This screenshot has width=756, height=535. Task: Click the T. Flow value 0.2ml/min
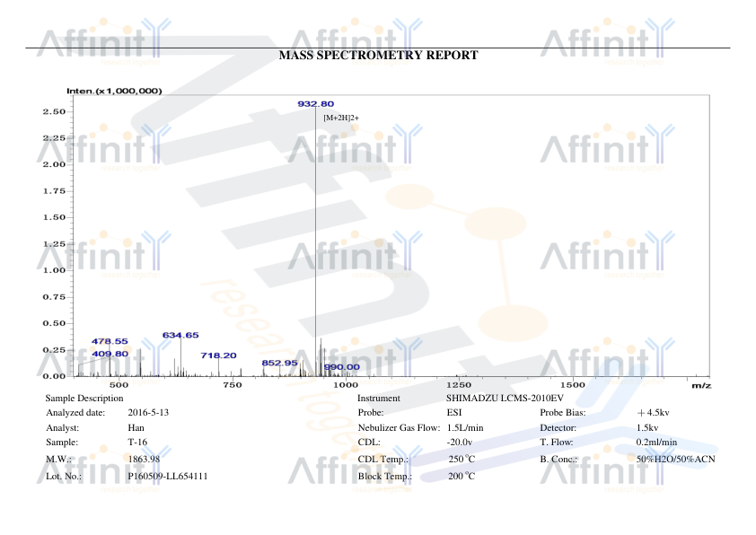(656, 442)
